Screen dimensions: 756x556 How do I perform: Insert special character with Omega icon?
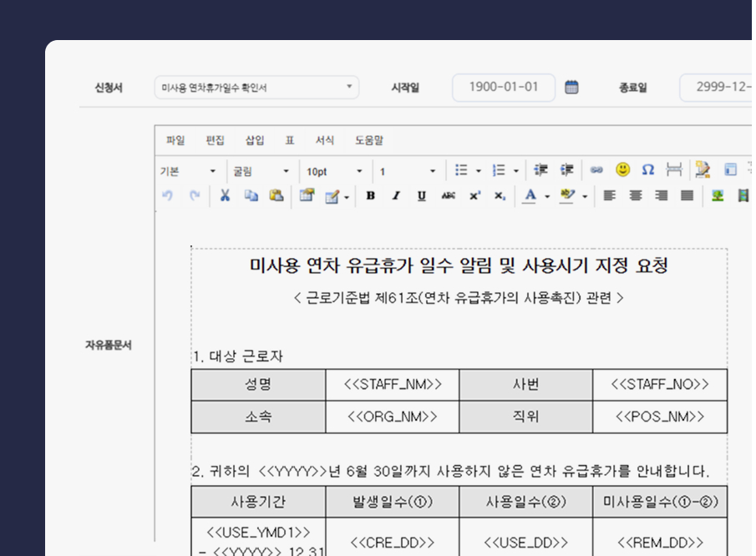tap(647, 170)
